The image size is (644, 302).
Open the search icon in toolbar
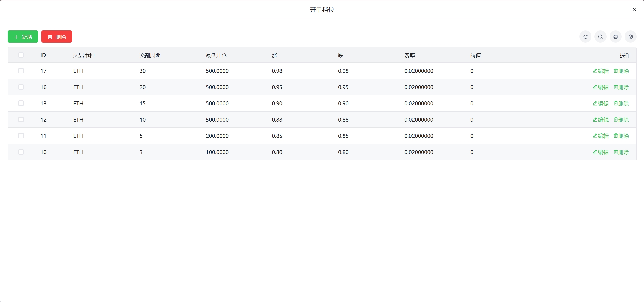(600, 37)
